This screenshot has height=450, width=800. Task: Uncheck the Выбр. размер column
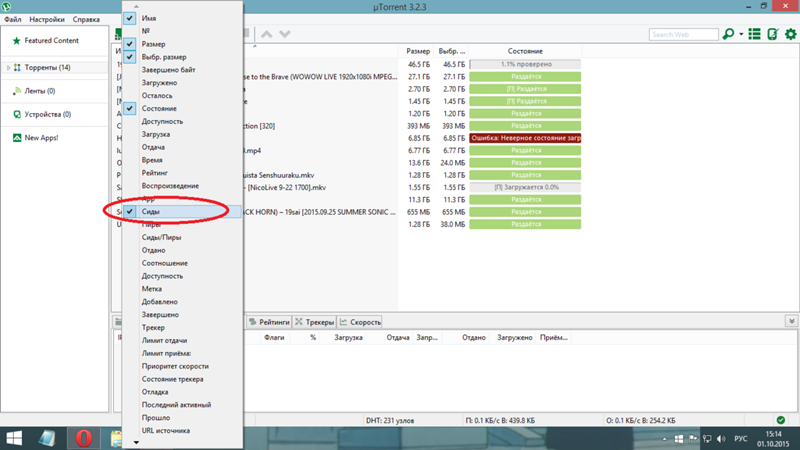click(130, 57)
